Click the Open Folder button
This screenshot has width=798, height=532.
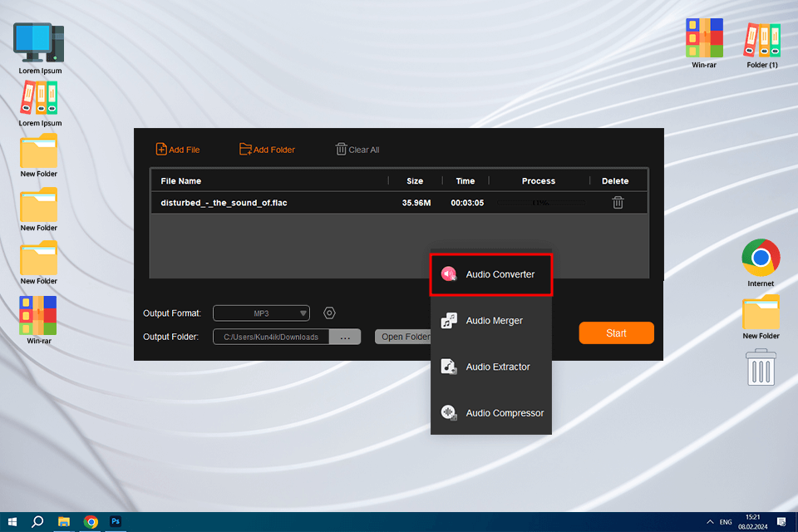pyautogui.click(x=402, y=337)
